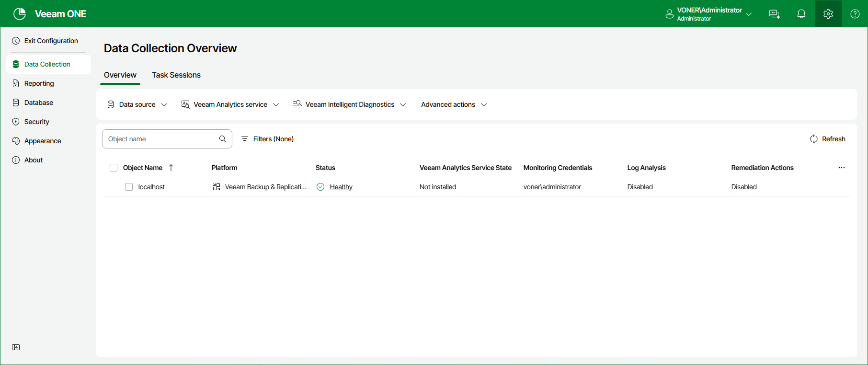
Task: Tick the localhost row checkbox
Action: click(129, 187)
